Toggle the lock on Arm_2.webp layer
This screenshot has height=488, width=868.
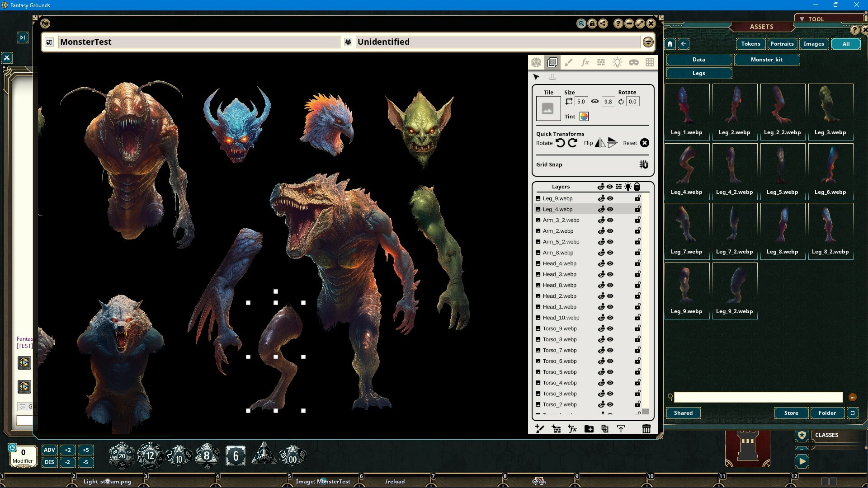637,231
